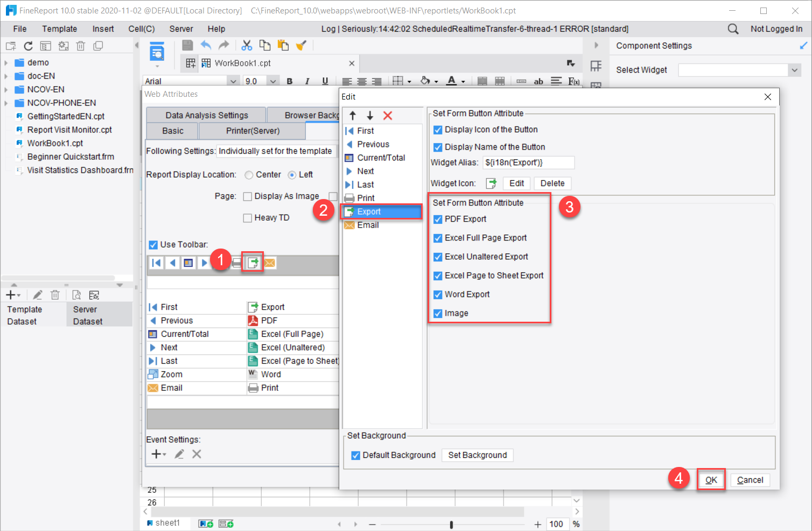This screenshot has width=812, height=531.
Task: Click the Set Background button
Action: pos(478,455)
